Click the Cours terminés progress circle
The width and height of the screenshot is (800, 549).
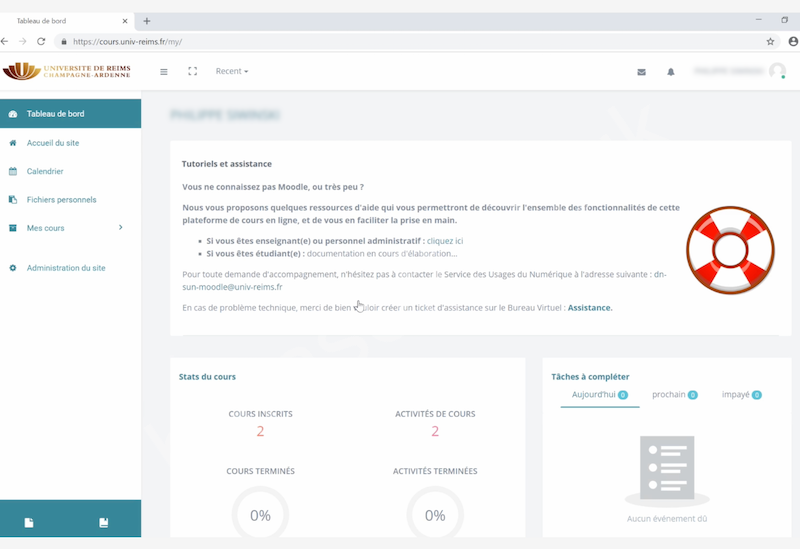point(260,512)
